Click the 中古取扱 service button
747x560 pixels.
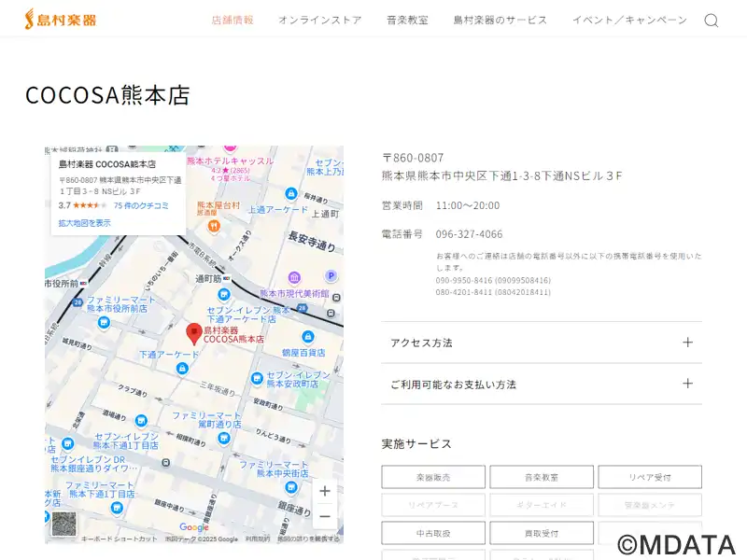click(433, 533)
